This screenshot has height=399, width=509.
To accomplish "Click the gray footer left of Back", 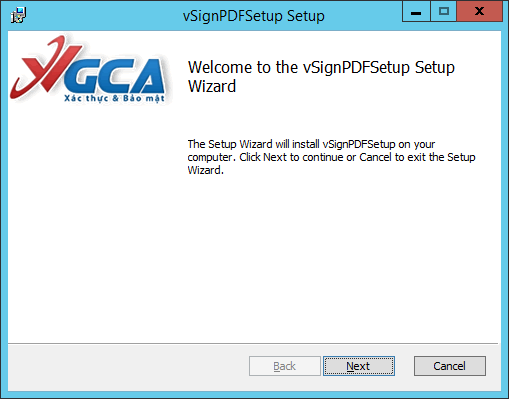I will click(128, 367).
